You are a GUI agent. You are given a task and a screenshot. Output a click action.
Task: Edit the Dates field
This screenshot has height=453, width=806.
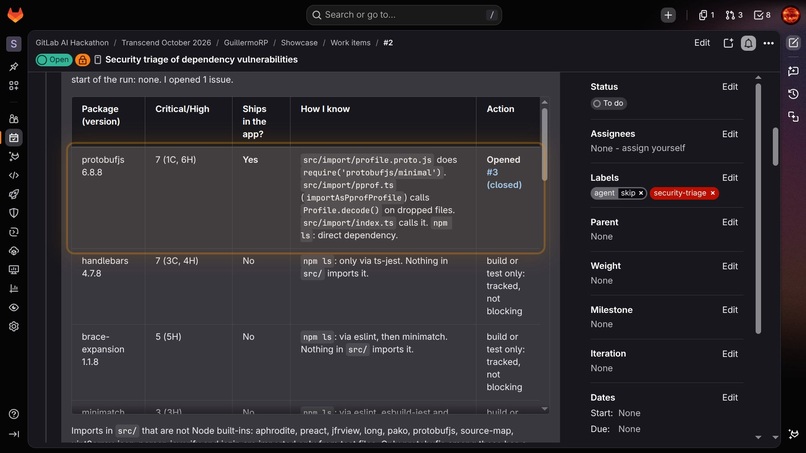[729, 397]
